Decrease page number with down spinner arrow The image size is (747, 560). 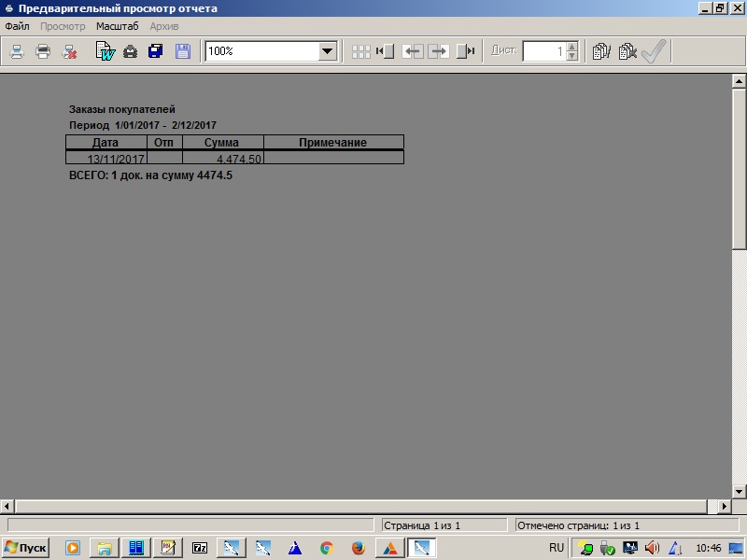572,57
